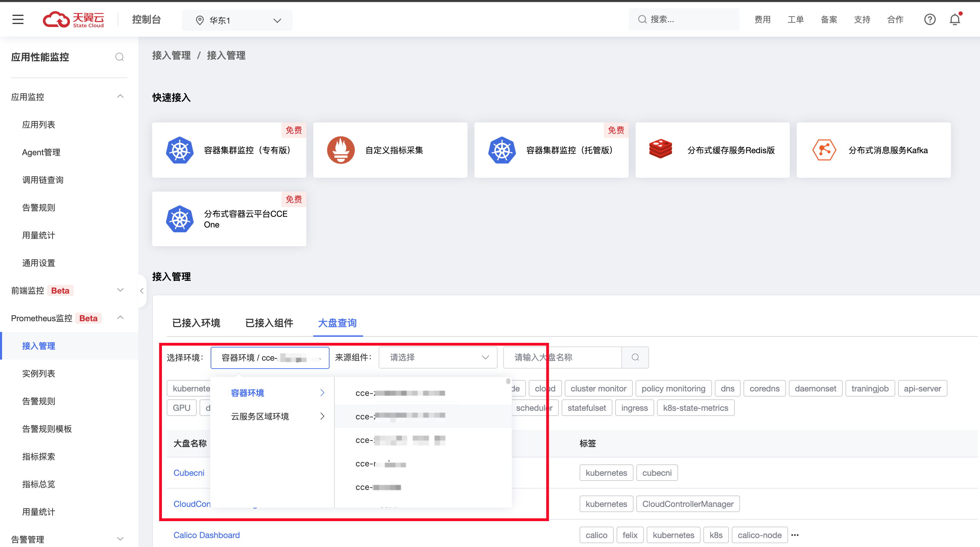
Task: Open the help question mark icon
Action: (930, 19)
